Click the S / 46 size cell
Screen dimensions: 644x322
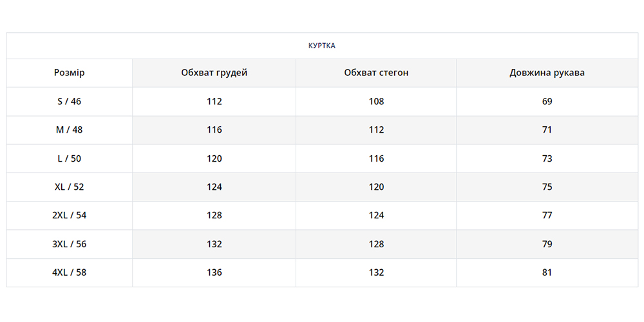pos(70,101)
